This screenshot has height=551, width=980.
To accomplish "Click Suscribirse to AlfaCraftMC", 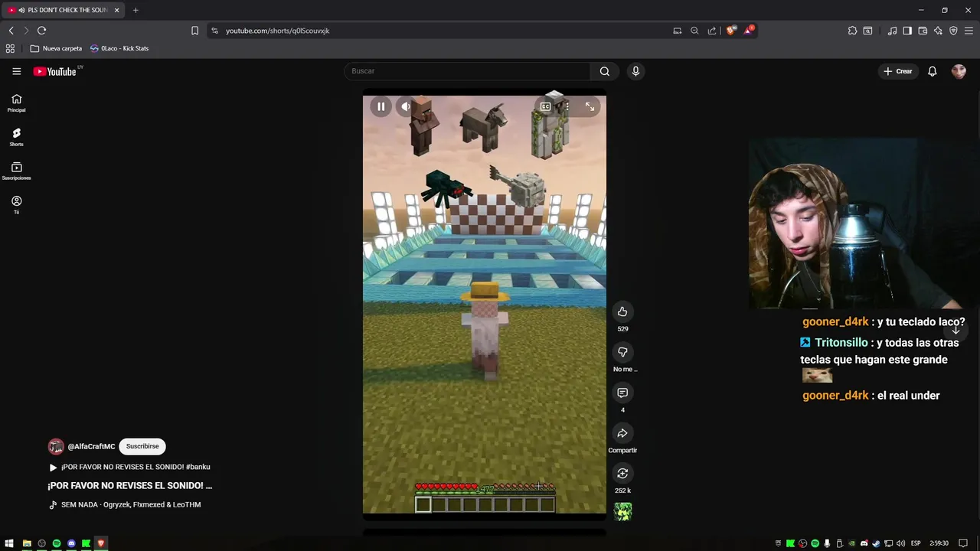I will point(142,446).
